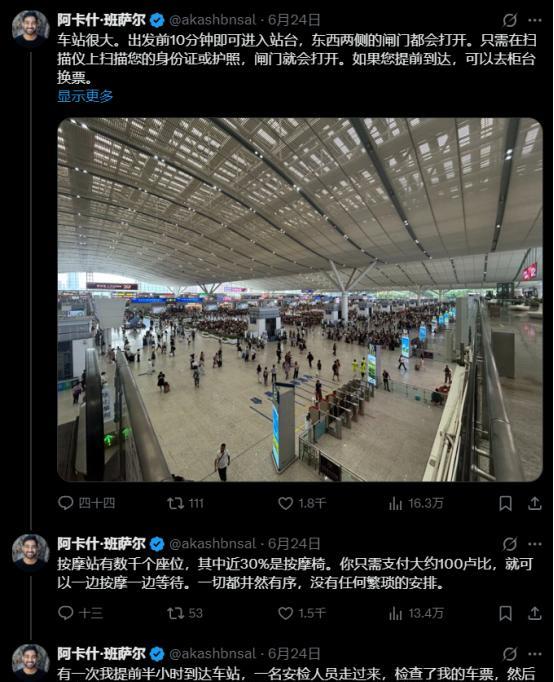Viewport: 554px width, 682px height.
Task: Open the @akashbnsal handle on the first tweet
Action: coord(212,20)
